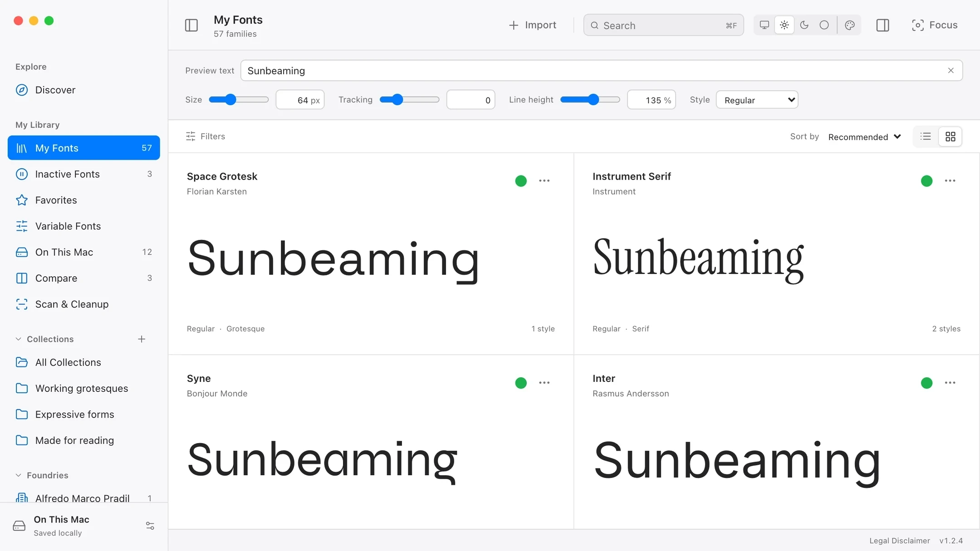The width and height of the screenshot is (980, 551).
Task: Adjust the Tracking slider
Action: pyautogui.click(x=409, y=99)
